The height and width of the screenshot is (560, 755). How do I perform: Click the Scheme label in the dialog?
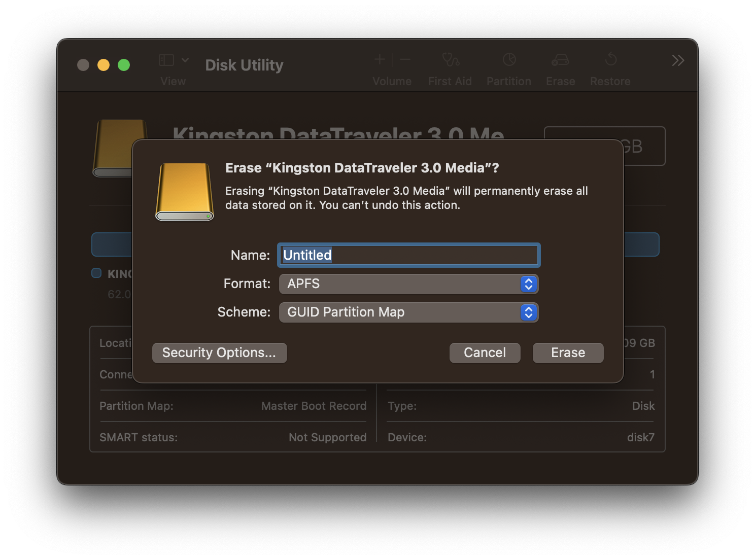point(244,312)
